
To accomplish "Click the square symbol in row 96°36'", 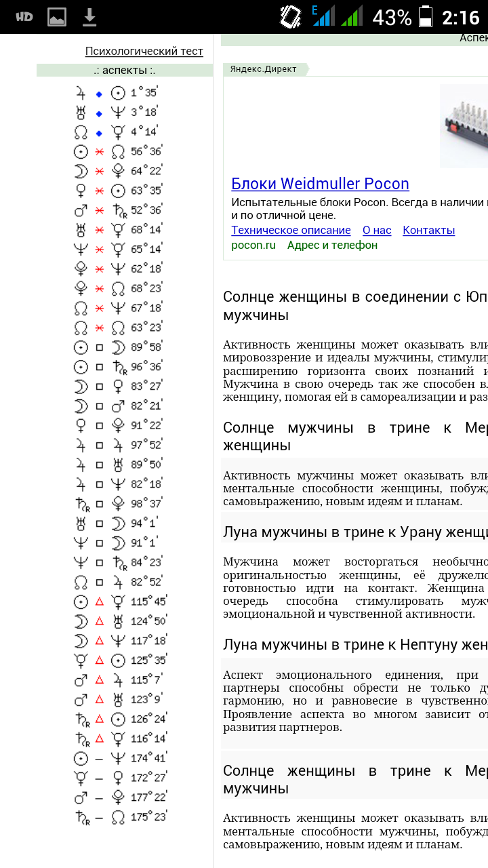I will tap(99, 368).
